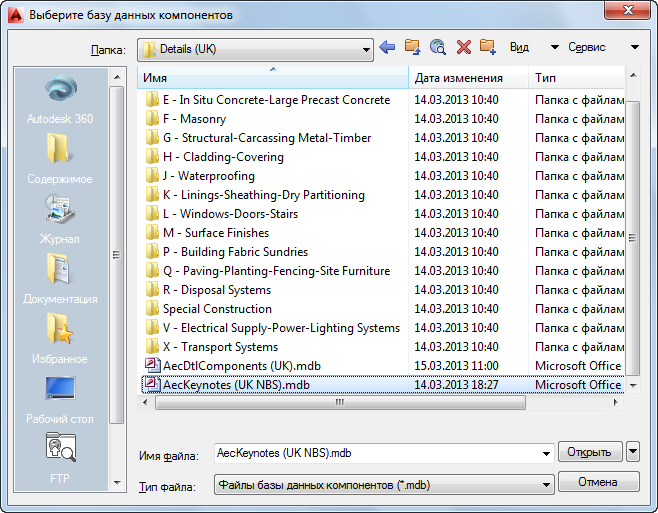Go back using the blue arrow icon
This screenshot has width=658, height=513.
click(x=387, y=47)
